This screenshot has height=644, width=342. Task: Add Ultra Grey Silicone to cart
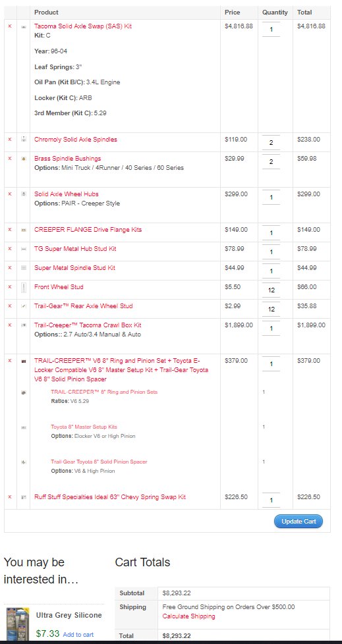click(78, 635)
